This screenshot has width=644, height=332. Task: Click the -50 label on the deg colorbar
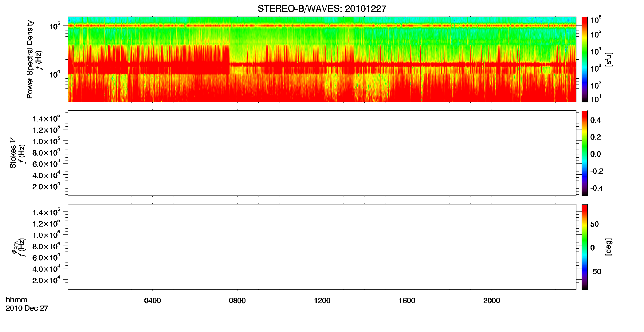(596, 272)
